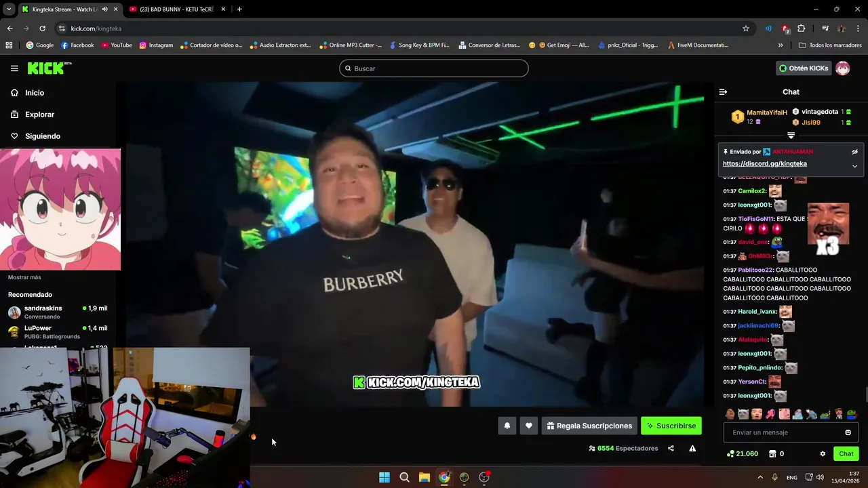Viewport: 868px width, 488px height.
Task: Open the tab search dropdown arrow
Action: tap(9, 9)
